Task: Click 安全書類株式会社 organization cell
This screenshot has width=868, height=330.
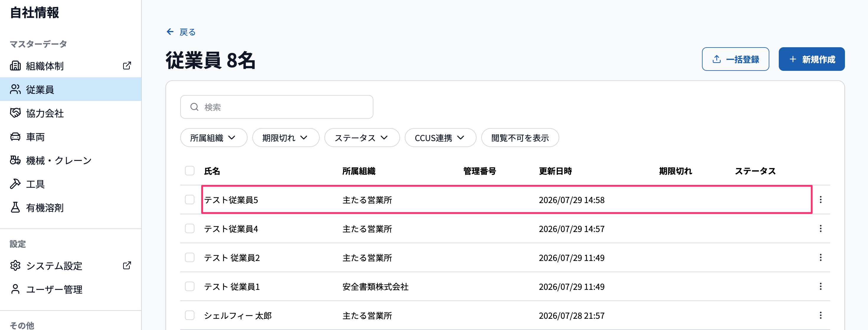Action: [376, 287]
